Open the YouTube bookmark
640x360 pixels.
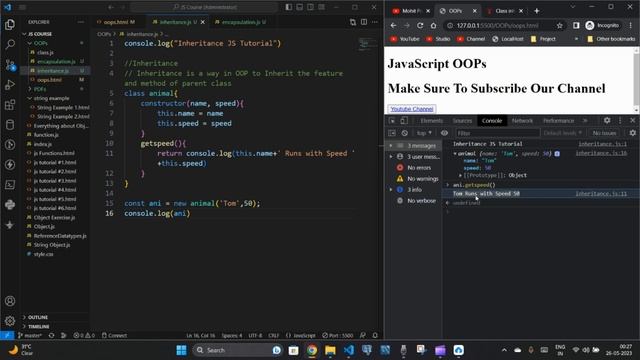pyautogui.click(x=405, y=39)
